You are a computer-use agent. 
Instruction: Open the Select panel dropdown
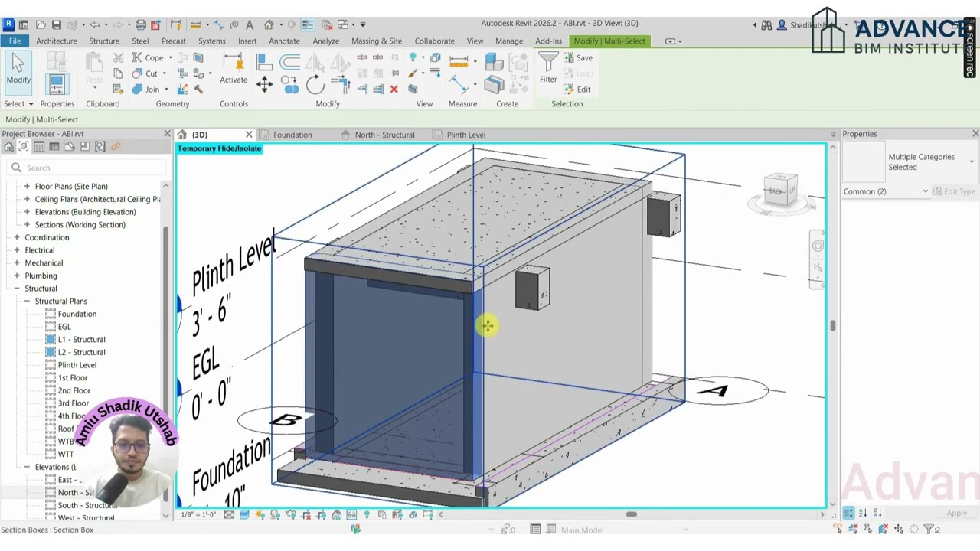(x=18, y=104)
